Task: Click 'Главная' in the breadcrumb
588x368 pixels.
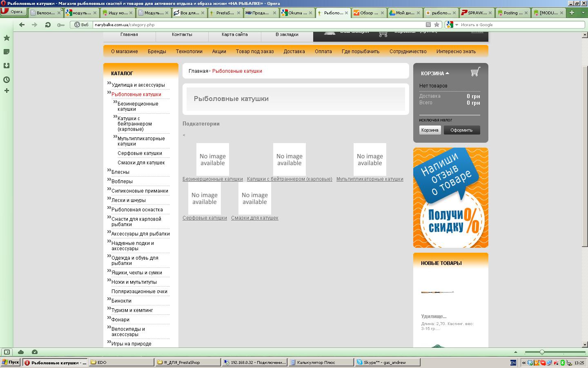Action: coord(198,71)
